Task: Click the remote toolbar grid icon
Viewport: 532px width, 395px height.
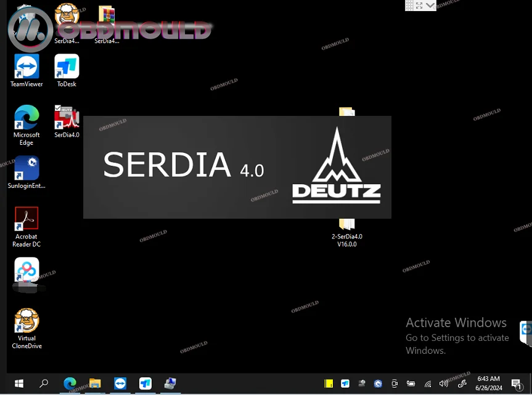Action: click(x=409, y=5)
